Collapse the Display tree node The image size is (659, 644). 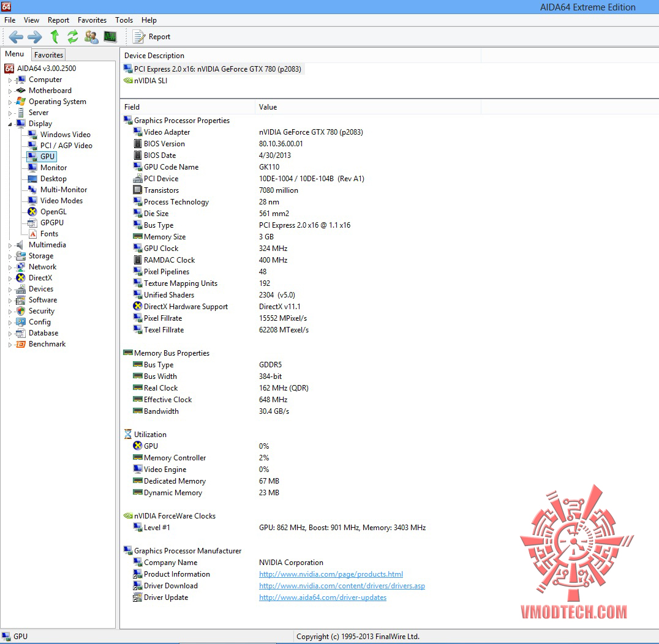(10, 124)
